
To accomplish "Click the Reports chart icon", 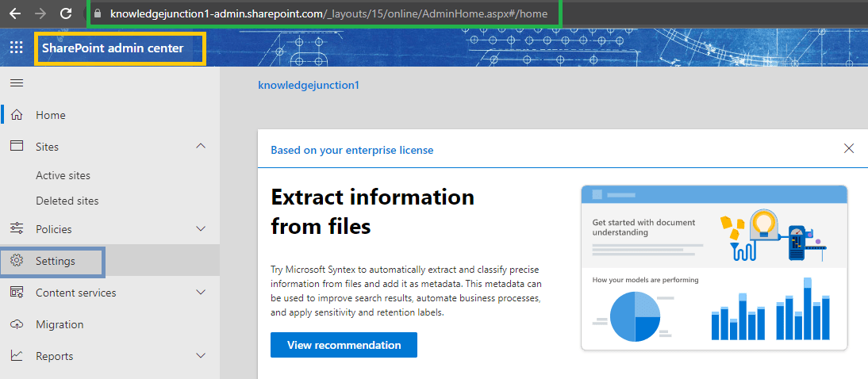I will [17, 356].
